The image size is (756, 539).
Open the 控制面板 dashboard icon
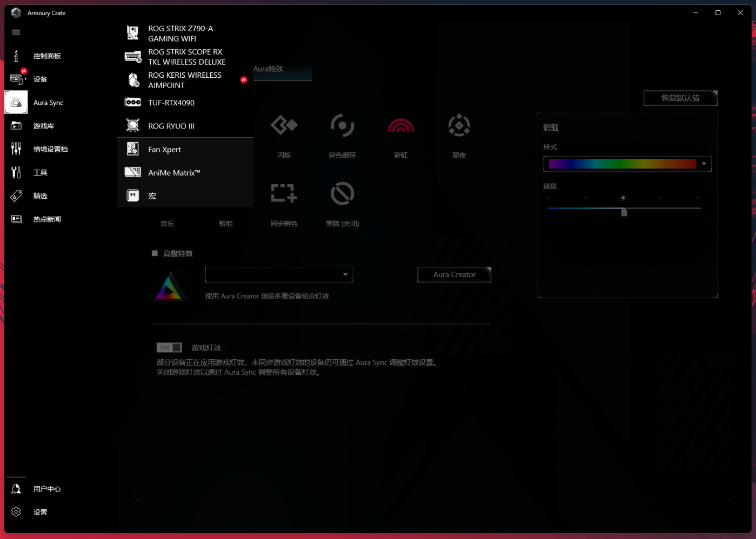[x=16, y=56]
